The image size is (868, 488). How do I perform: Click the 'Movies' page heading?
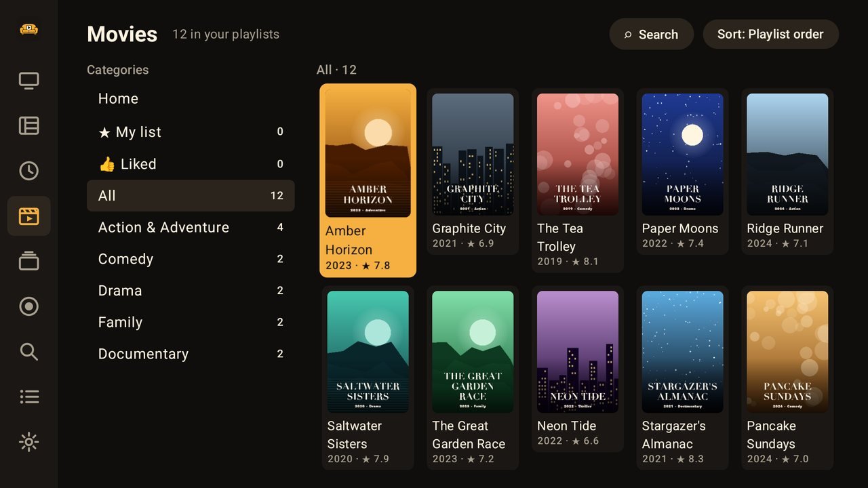[x=122, y=35]
